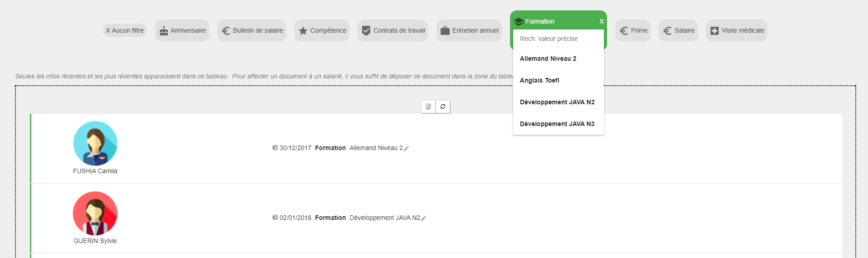Click the pie icon beside 02/01/2018
868x258 pixels.
coord(275,218)
